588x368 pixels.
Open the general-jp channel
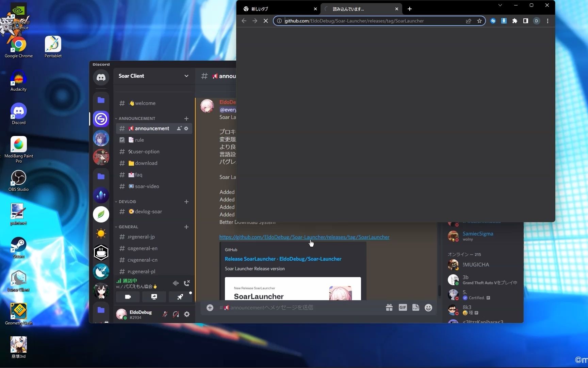point(154,237)
